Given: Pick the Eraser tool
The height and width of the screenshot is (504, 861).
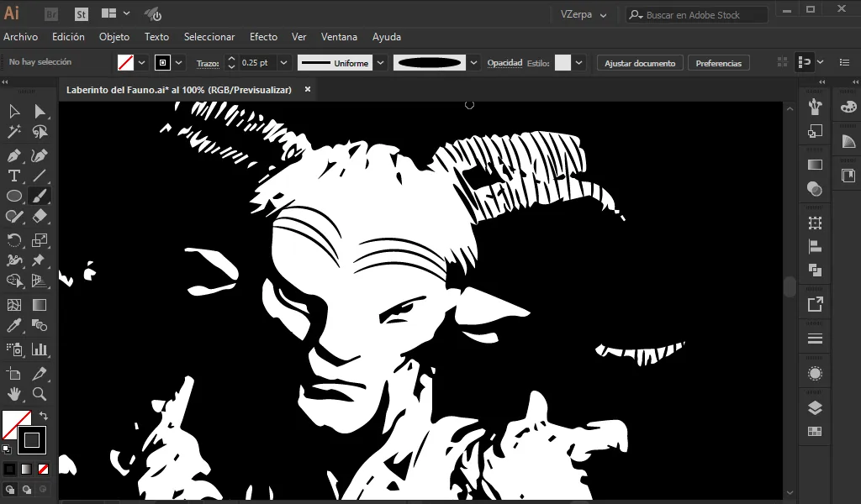Looking at the screenshot, I should click(x=40, y=216).
